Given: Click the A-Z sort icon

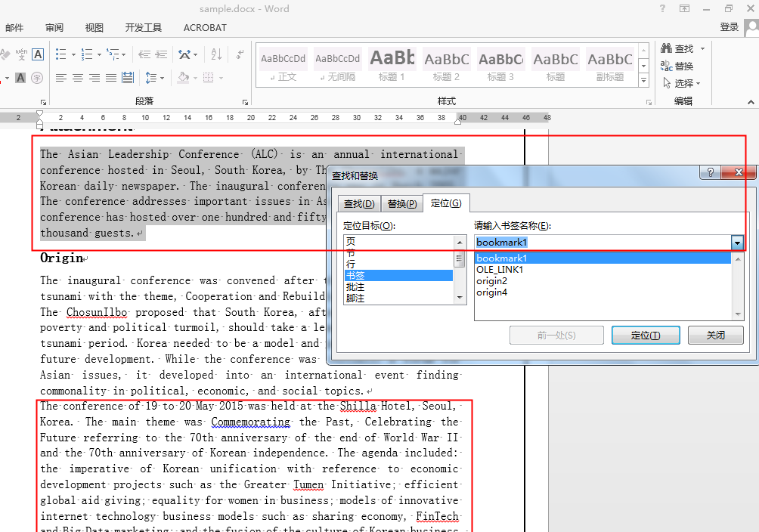Looking at the screenshot, I should tap(216, 54).
